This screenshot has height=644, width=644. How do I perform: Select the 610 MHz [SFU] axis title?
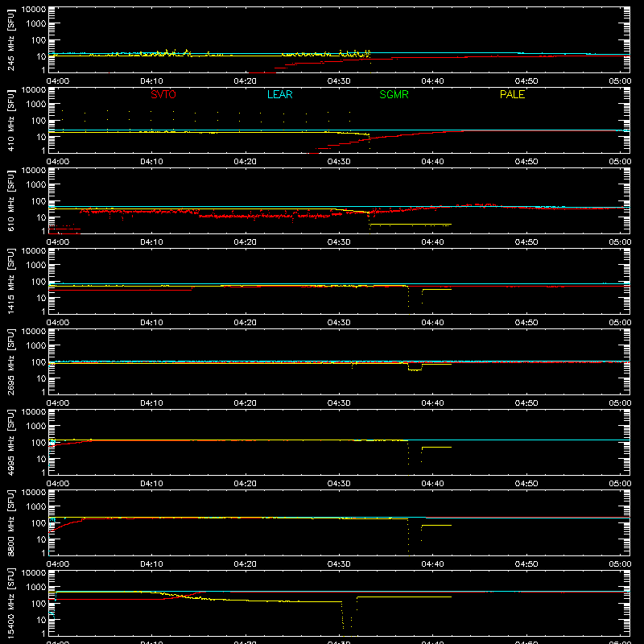pyautogui.click(x=10, y=201)
